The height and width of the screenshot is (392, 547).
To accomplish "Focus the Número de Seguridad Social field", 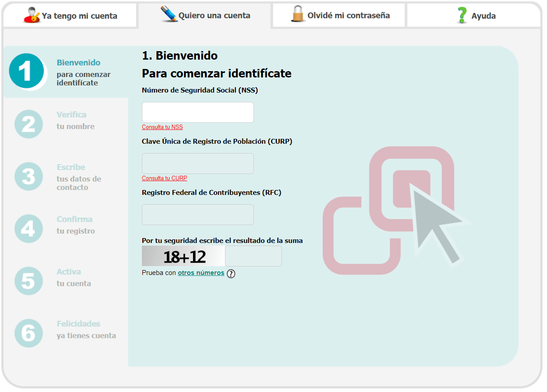I will pyautogui.click(x=198, y=112).
